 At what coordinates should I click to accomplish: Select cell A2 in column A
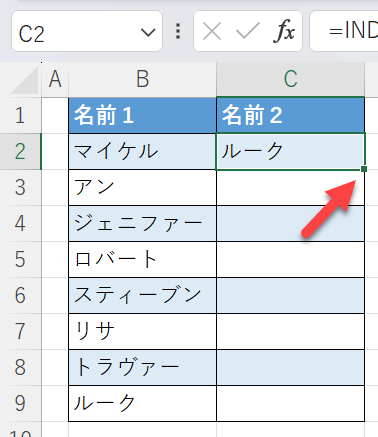coord(55,152)
